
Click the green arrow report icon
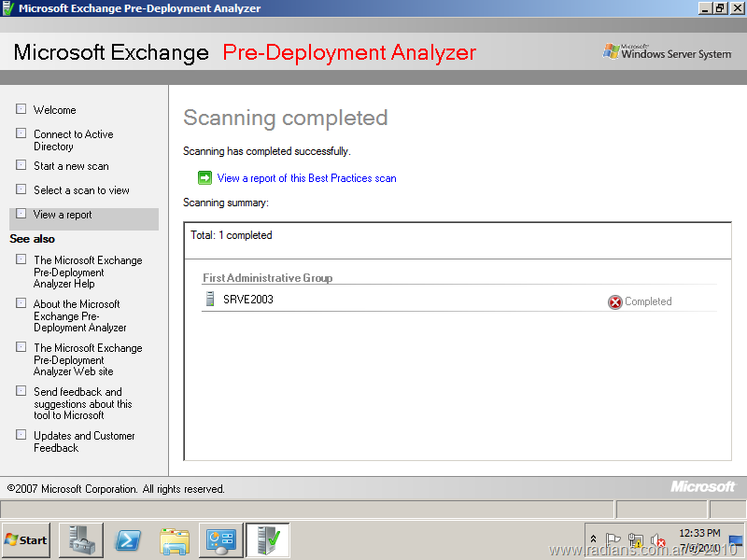(x=204, y=178)
